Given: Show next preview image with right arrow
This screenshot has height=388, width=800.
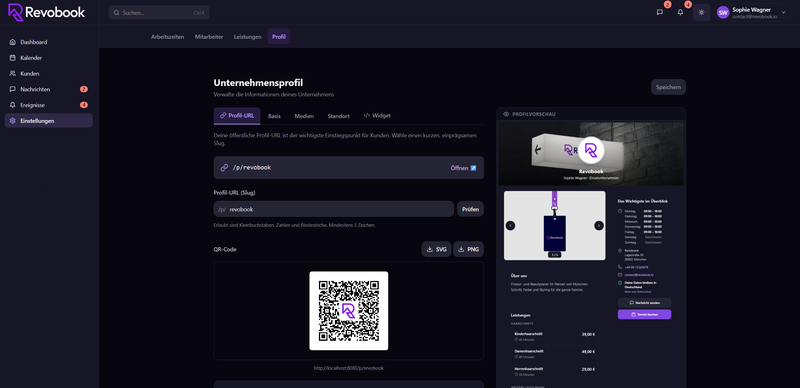Looking at the screenshot, I should [599, 226].
